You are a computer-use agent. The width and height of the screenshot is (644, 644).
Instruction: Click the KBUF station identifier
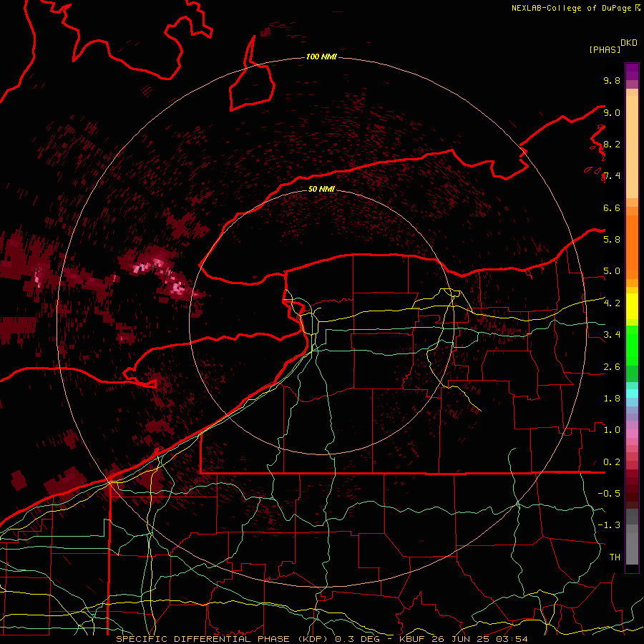(x=412, y=639)
